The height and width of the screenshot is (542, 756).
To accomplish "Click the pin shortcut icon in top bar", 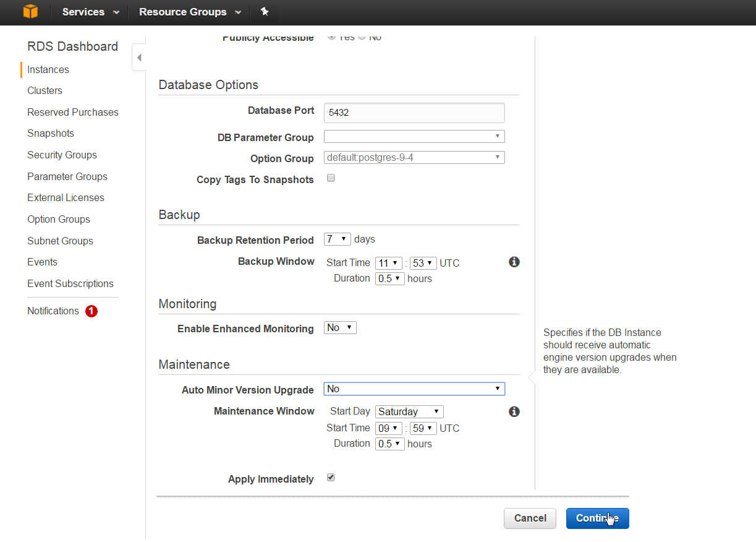I will pyautogui.click(x=265, y=12).
